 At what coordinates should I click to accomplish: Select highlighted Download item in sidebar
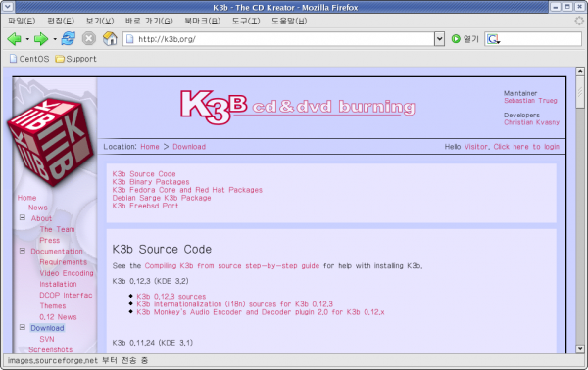[x=47, y=328]
